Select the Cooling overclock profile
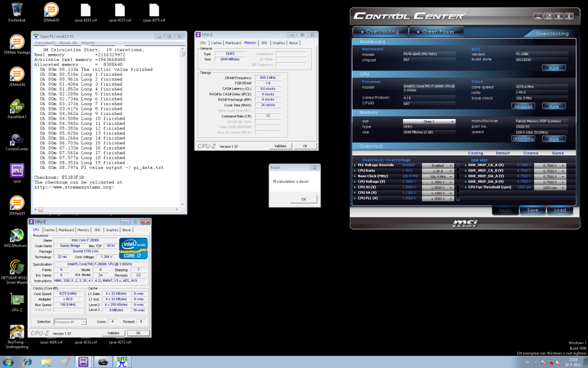The image size is (588, 368). click(x=475, y=153)
